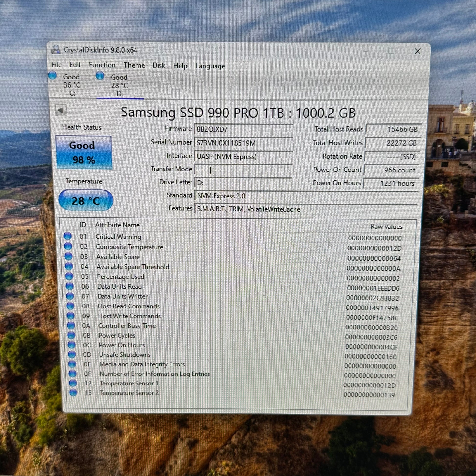
Task: Click the Total Host Writes value 22272 GB
Action: click(393, 143)
